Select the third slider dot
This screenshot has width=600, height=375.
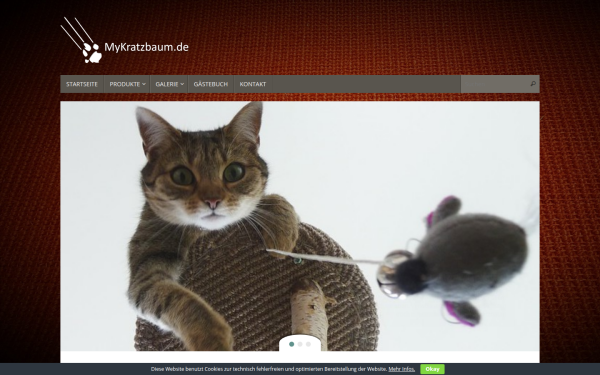[308, 344]
